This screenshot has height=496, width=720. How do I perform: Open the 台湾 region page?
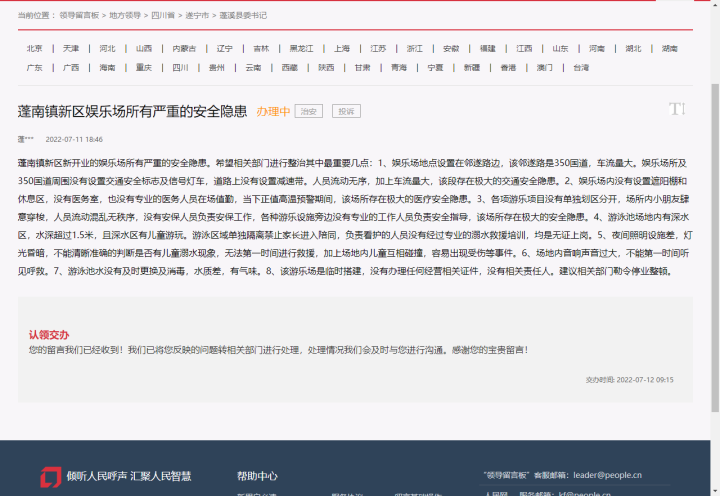(581, 68)
